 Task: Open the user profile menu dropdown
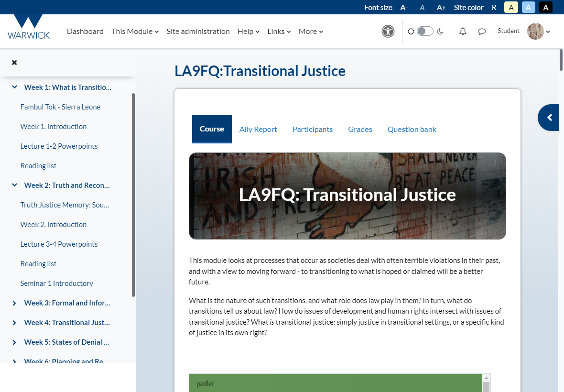click(539, 32)
